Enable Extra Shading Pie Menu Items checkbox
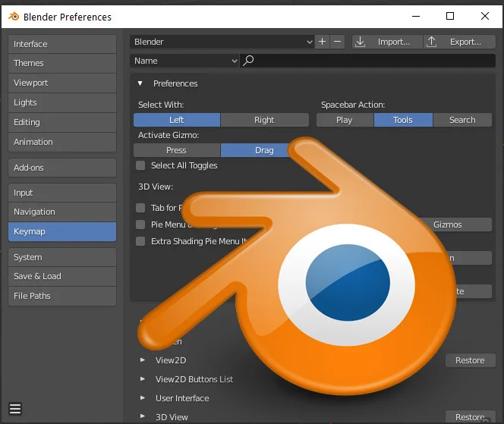This screenshot has height=424, width=504. click(x=140, y=241)
